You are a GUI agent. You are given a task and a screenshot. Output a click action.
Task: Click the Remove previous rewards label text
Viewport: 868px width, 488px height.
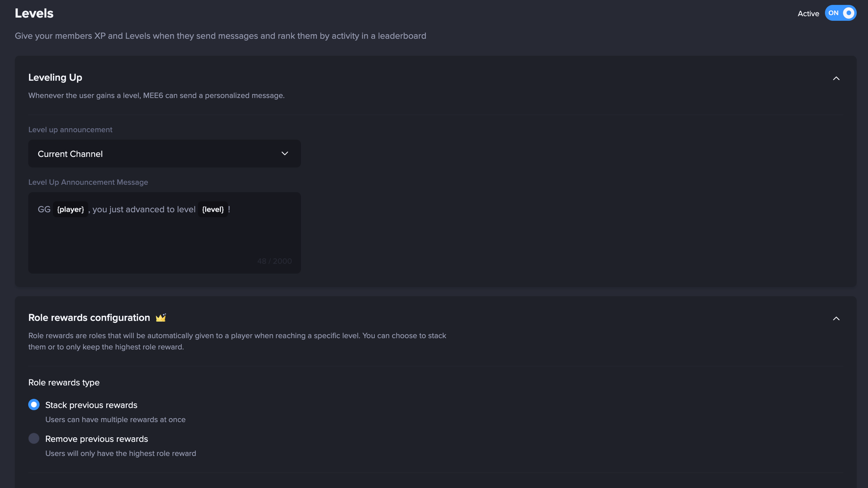[x=96, y=439]
